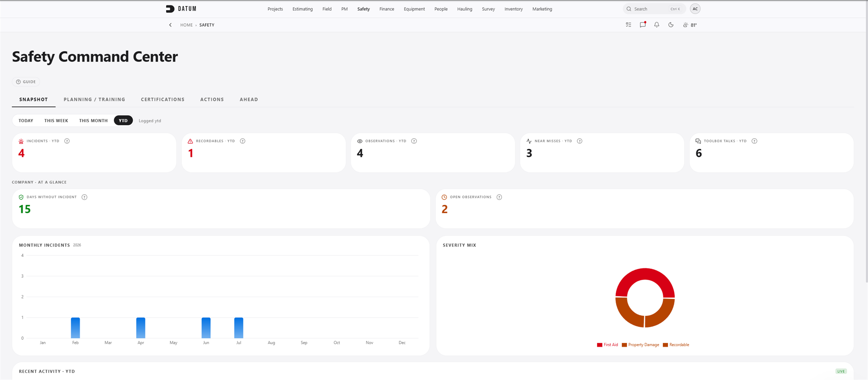Open the chat messages icon

pyautogui.click(x=643, y=25)
